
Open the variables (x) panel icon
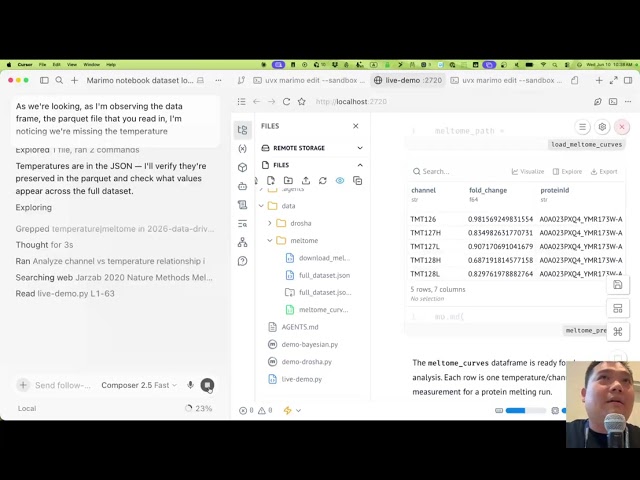[x=242, y=149]
